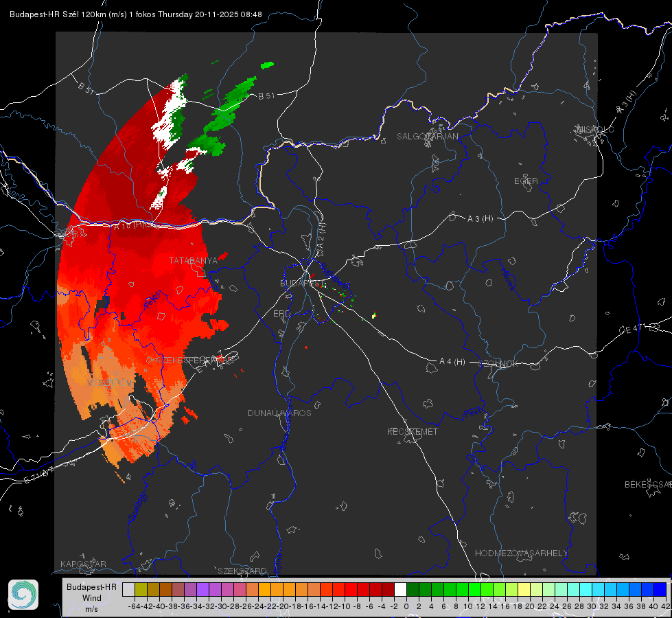
Task: Select the olive swatch above -64
Action: click(141, 589)
